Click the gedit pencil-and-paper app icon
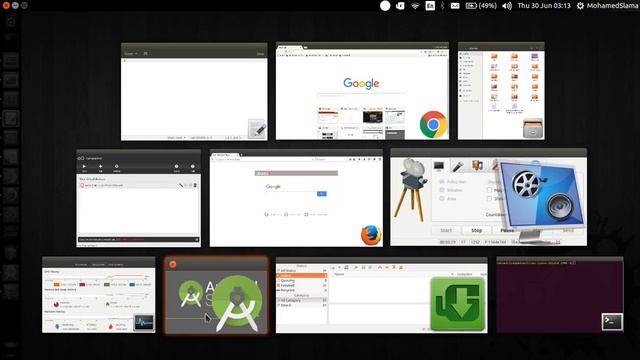The width and height of the screenshot is (640, 360). (257, 129)
